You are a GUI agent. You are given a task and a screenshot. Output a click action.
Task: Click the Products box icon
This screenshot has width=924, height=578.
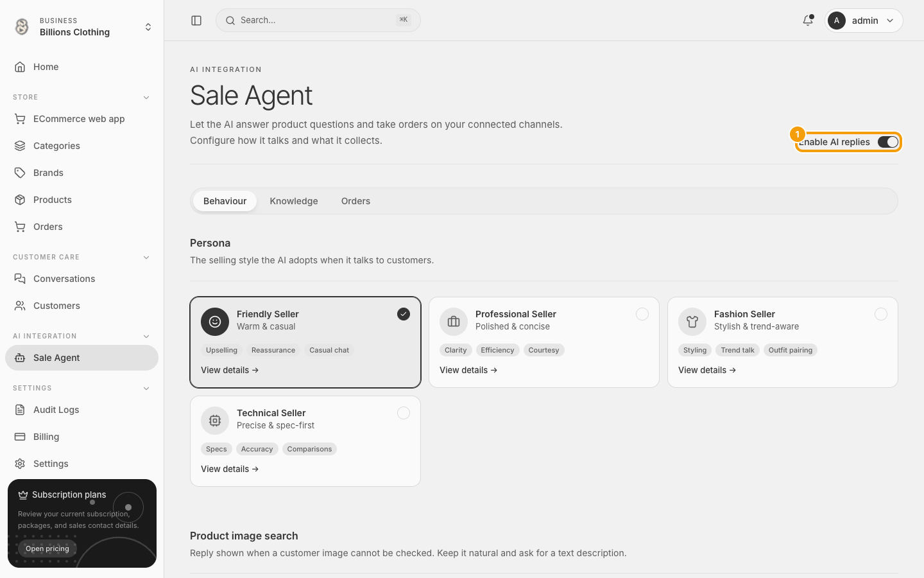(x=20, y=200)
